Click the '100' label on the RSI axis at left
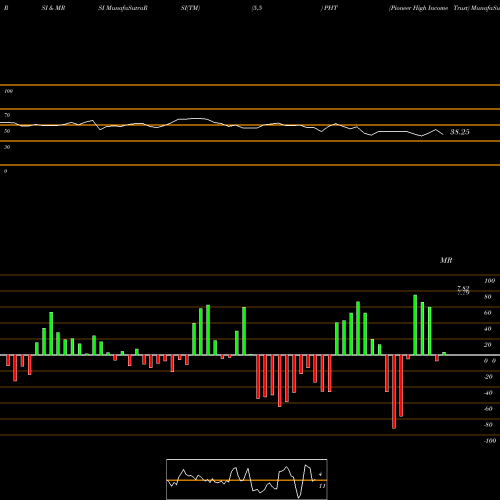 pos(8,91)
